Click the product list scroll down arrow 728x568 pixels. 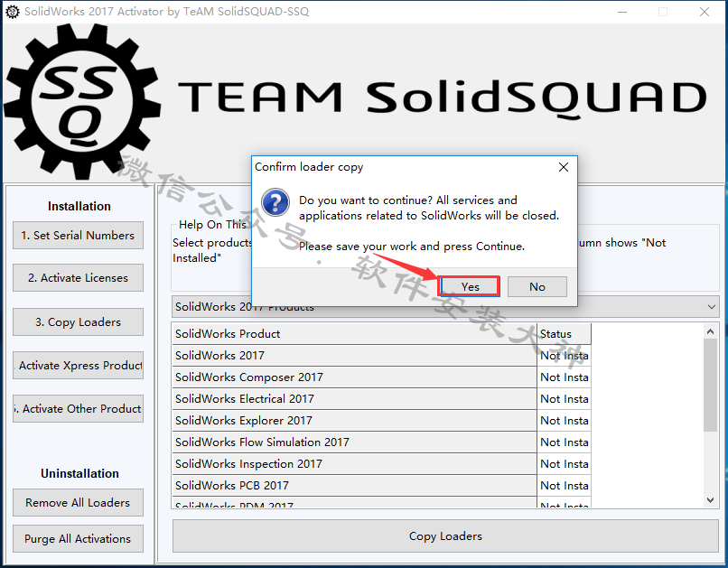(710, 499)
